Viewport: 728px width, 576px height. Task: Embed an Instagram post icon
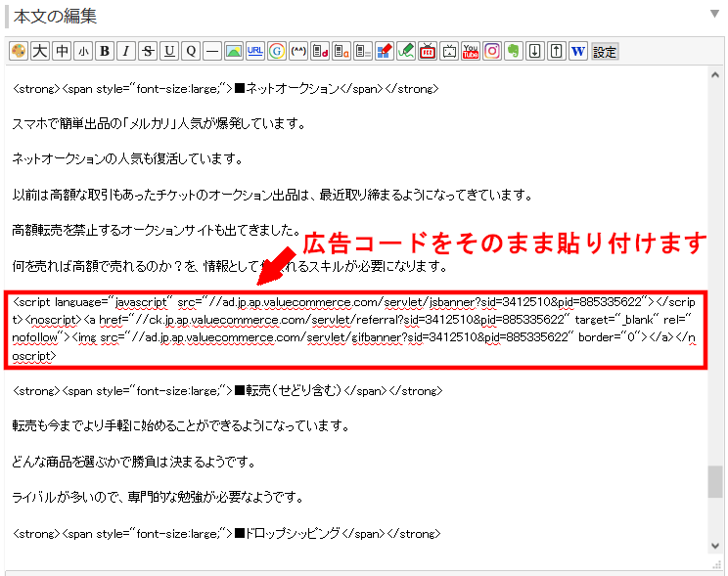coord(492,51)
